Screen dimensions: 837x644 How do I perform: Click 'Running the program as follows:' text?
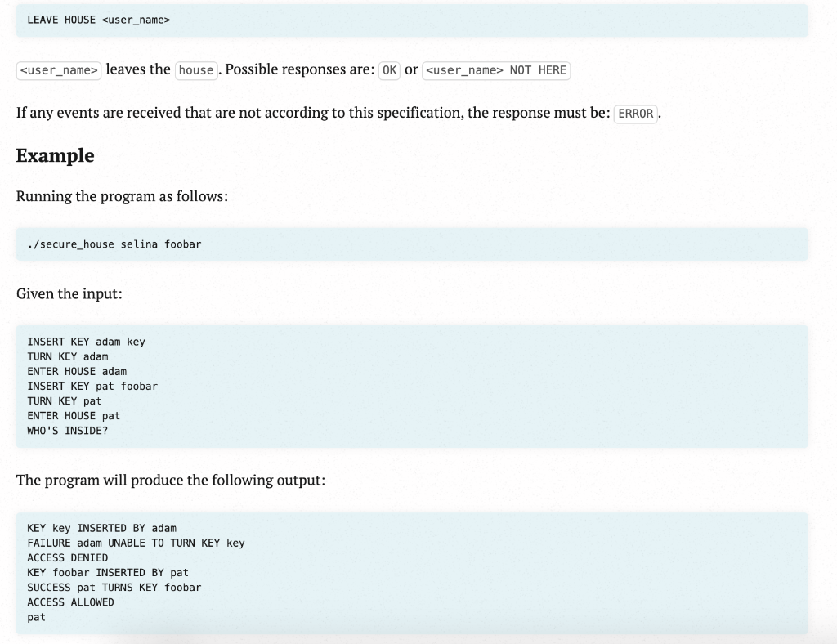(123, 196)
